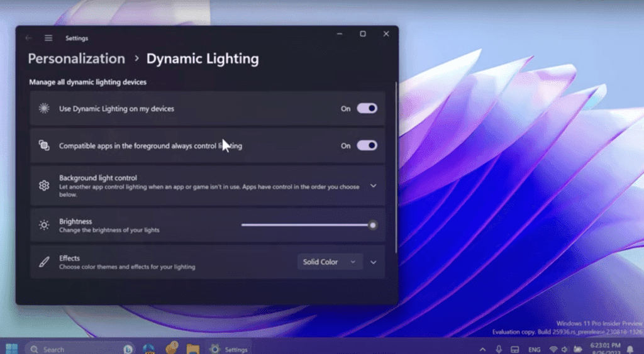Expand the Effects section chevron

point(373,262)
